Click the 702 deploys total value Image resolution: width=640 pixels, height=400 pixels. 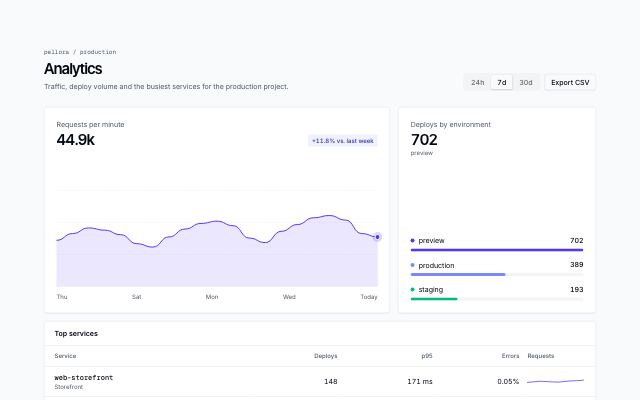point(424,140)
